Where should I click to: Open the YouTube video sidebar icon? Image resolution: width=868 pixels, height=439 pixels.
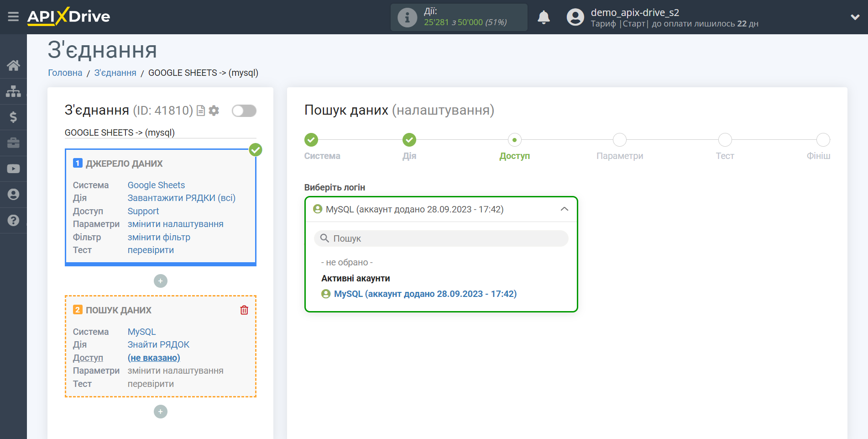click(x=13, y=169)
